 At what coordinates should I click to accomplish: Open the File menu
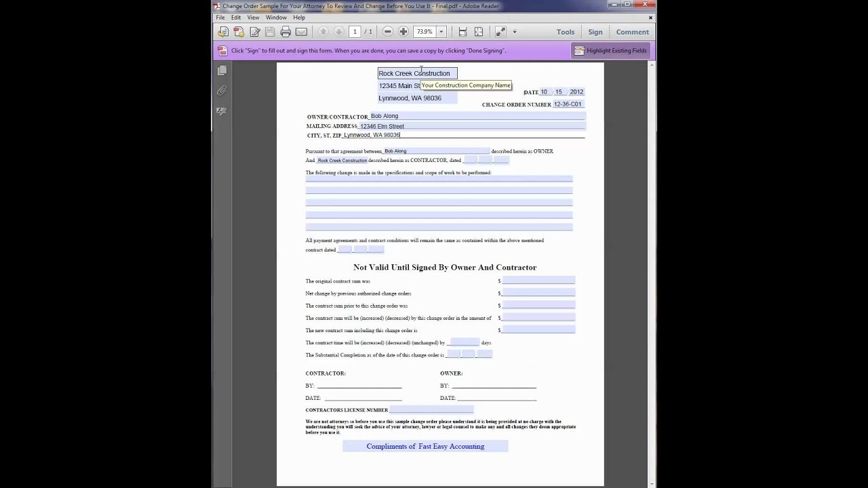pos(220,18)
